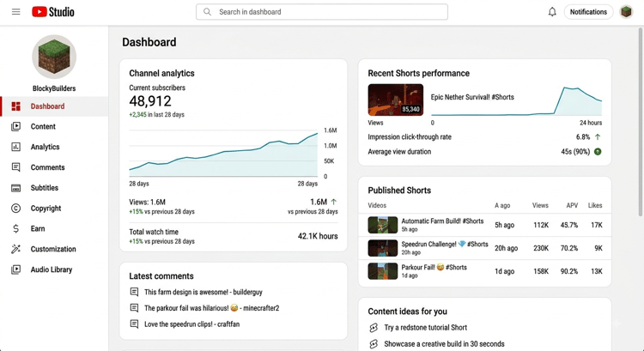The height and width of the screenshot is (351, 644).
Task: Open the Dashboard menu item
Action: point(54,106)
